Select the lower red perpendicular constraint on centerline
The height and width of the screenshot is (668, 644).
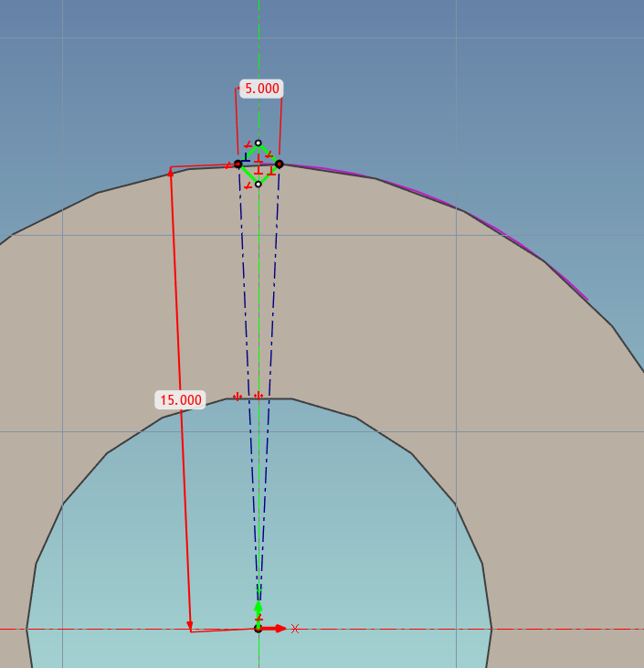click(x=259, y=169)
